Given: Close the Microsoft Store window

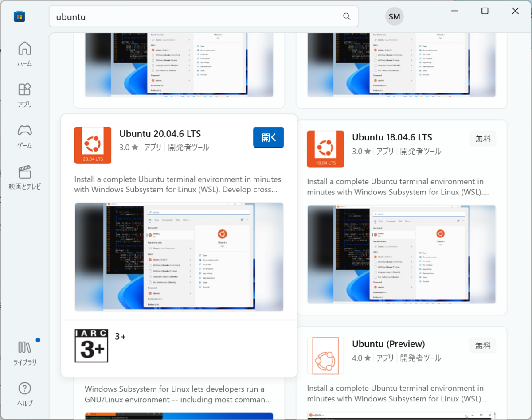Looking at the screenshot, I should [515, 11].
